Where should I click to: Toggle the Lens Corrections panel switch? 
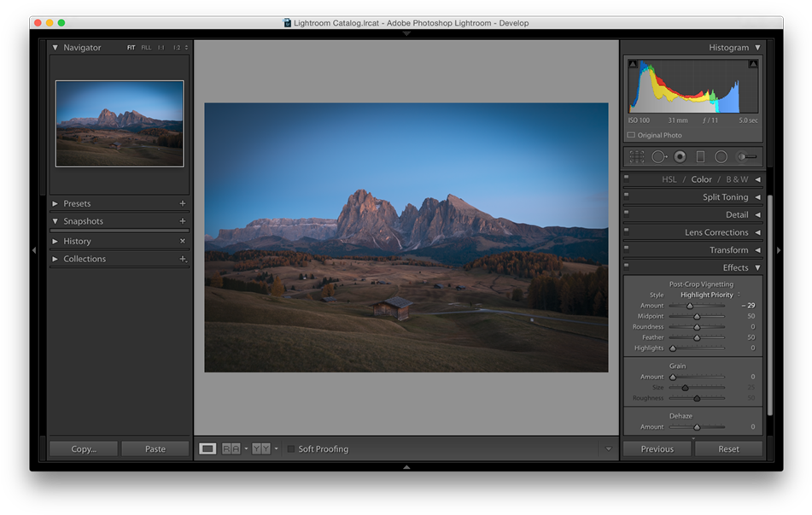627,230
